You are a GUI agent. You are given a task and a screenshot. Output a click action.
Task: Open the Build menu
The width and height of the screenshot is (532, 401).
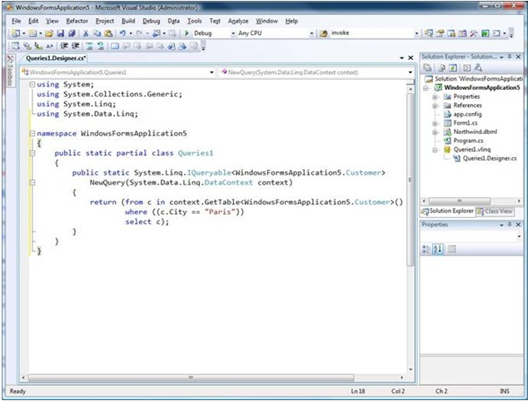click(128, 21)
